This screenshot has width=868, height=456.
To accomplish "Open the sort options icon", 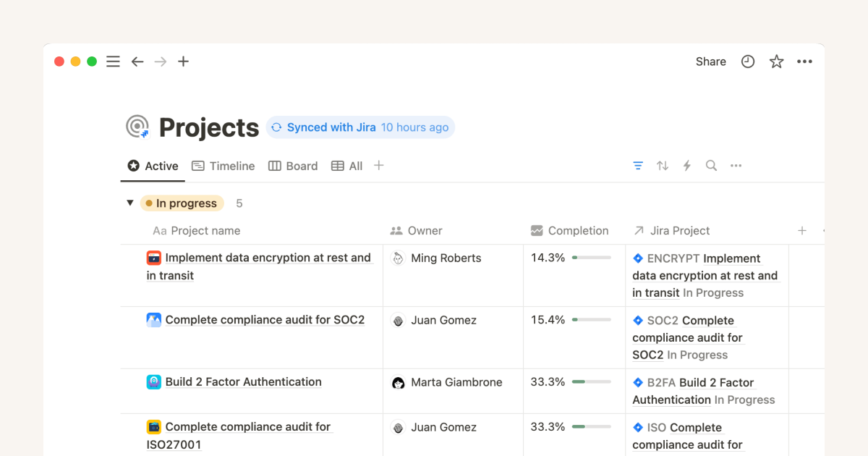I will [x=663, y=165].
